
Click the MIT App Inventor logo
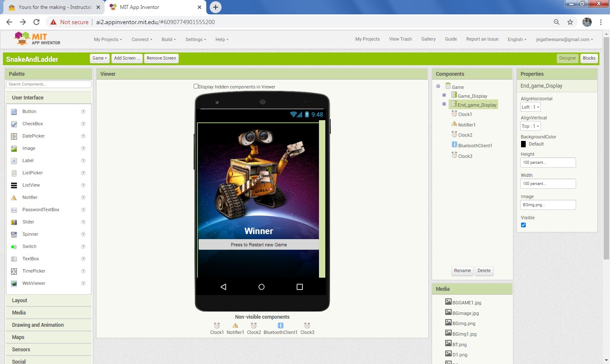click(x=37, y=39)
